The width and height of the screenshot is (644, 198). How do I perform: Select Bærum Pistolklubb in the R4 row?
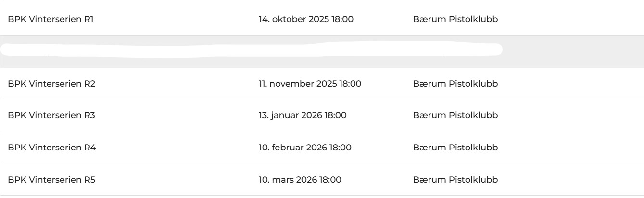pos(455,147)
